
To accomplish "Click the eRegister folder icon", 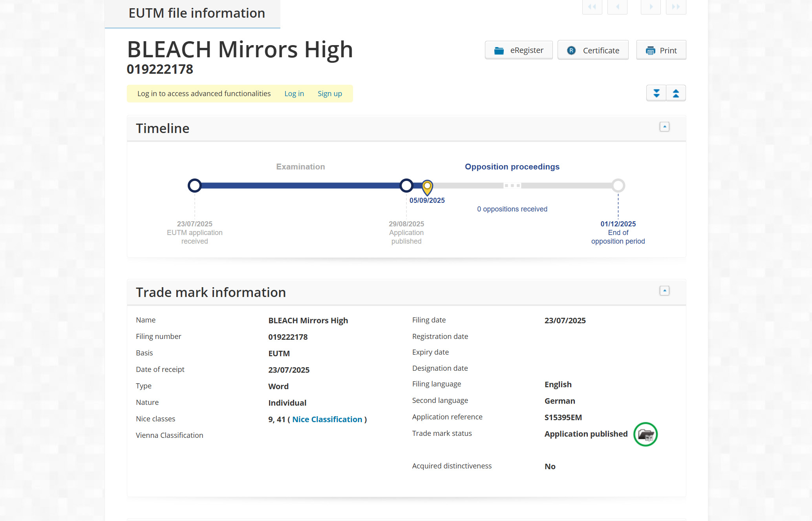I will [x=499, y=51].
